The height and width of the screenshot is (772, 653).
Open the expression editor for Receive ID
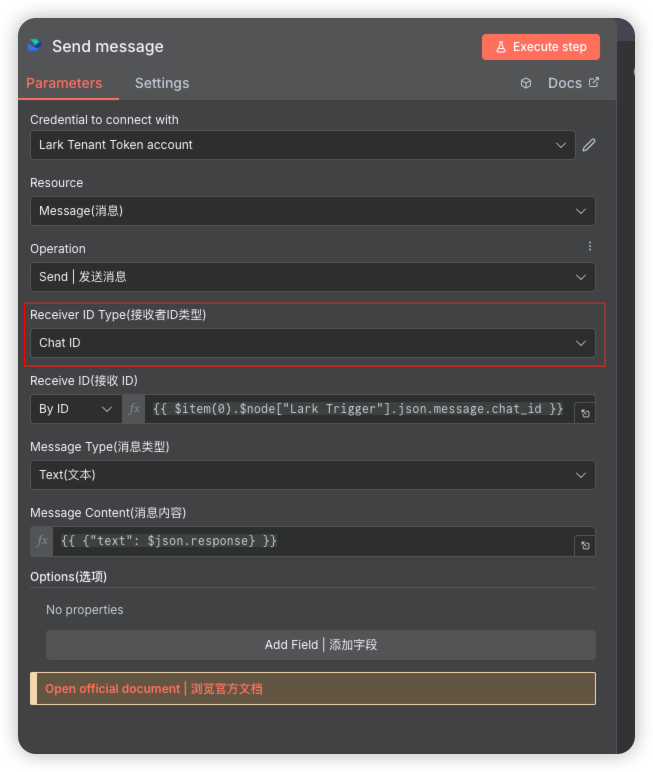coord(585,414)
